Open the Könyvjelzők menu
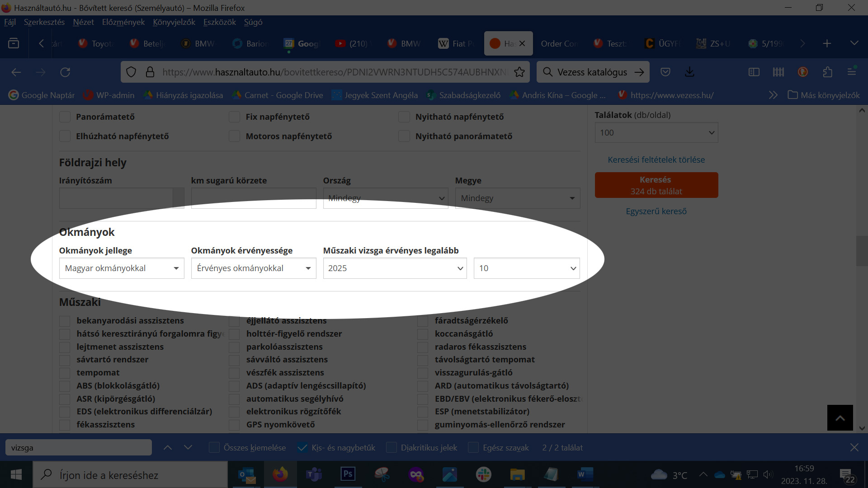The image size is (868, 488). [x=174, y=22]
